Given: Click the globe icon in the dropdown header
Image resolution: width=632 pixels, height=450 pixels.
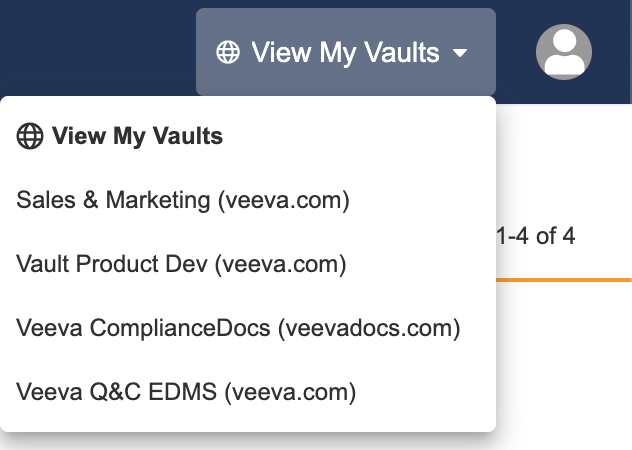Looking at the screenshot, I should click(30, 137).
